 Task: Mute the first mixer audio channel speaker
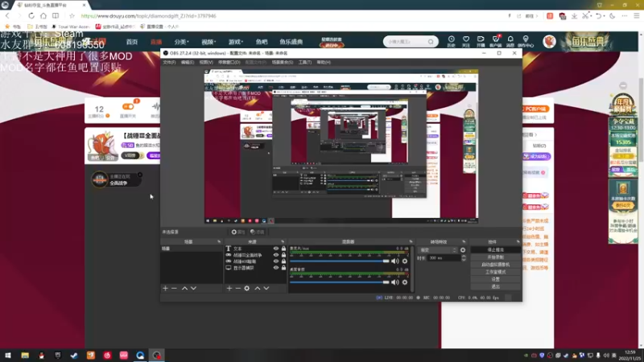pos(395,261)
